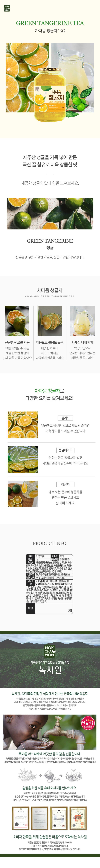Click the GREEN TANGERINE TEA green title
This screenshot has width=100, height=868.
pos(50,23)
